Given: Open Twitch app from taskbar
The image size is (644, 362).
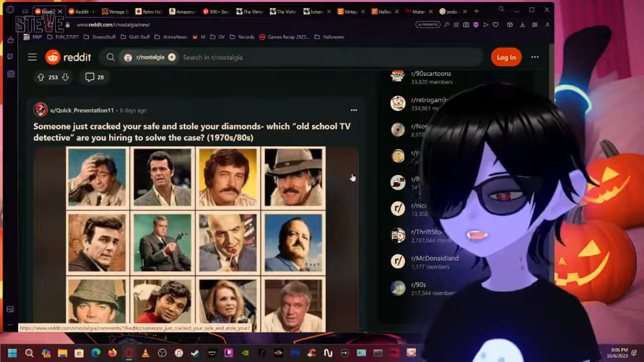Looking at the screenshot, I should pyautogui.click(x=228, y=353).
